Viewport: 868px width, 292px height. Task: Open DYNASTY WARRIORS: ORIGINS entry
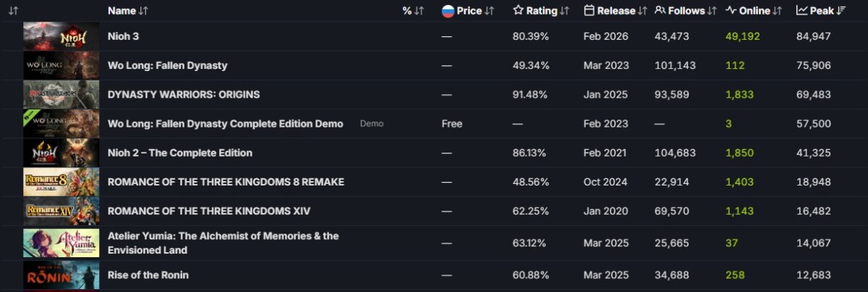[184, 94]
